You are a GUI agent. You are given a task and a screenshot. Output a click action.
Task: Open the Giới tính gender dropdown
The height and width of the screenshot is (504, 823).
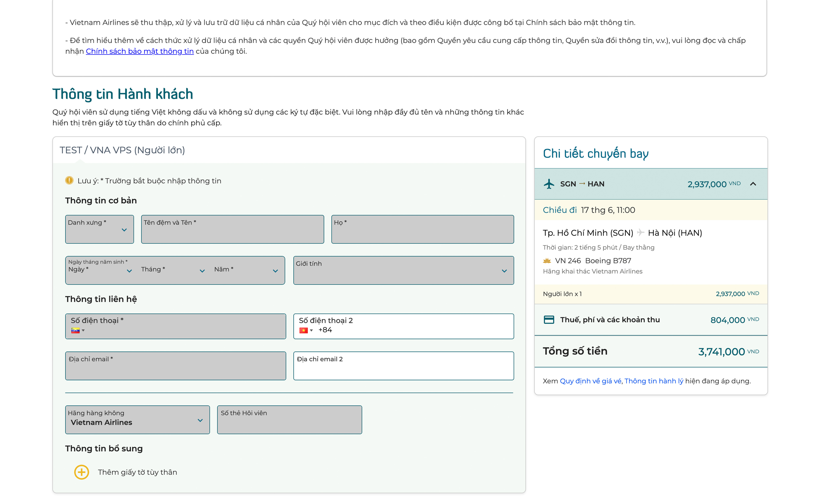pyautogui.click(x=403, y=271)
